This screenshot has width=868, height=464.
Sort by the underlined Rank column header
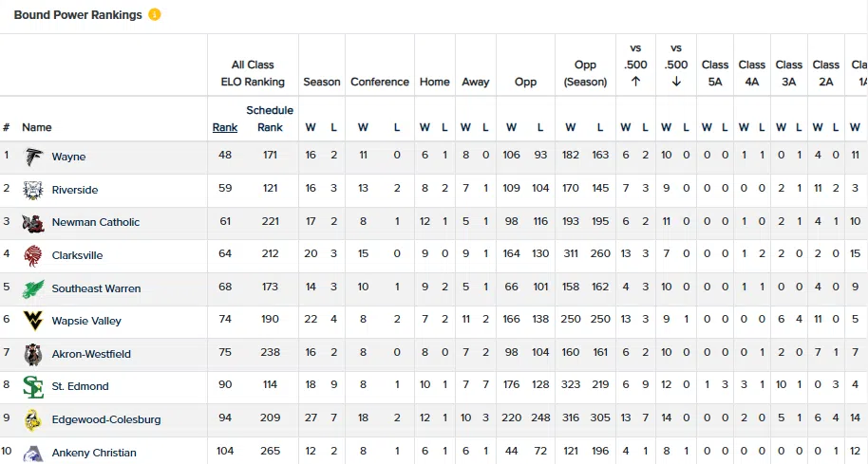tap(225, 127)
